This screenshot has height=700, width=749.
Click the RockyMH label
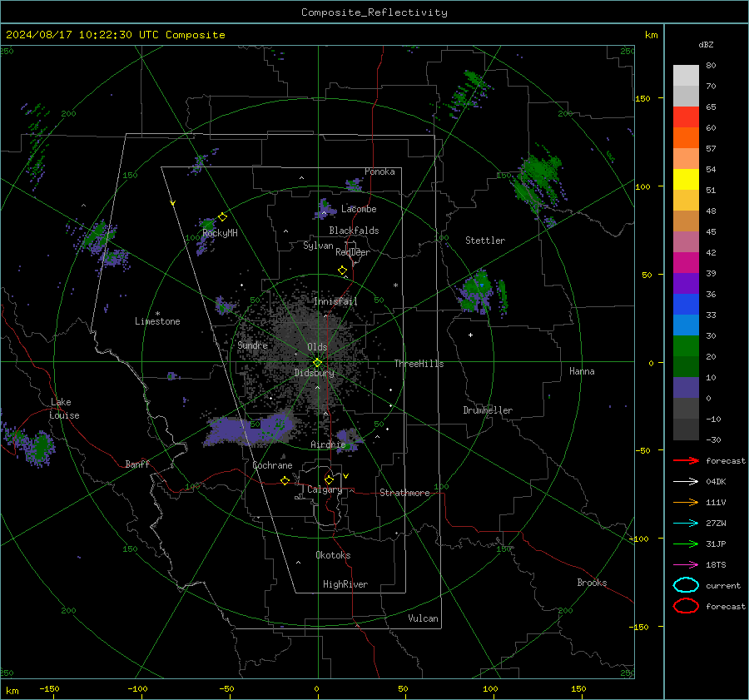[220, 233]
